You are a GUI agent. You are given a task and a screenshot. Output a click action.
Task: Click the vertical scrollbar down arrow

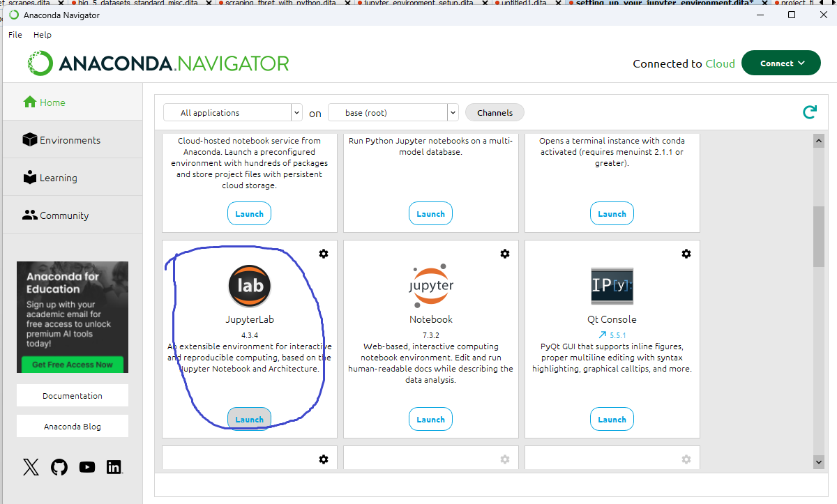coord(819,461)
